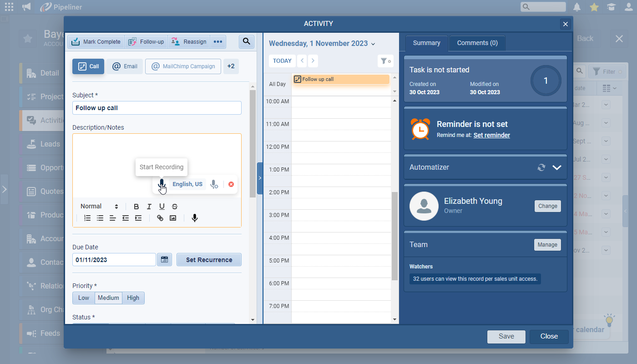Open the calendar date dropdown
The height and width of the screenshot is (364, 637).
373,44
